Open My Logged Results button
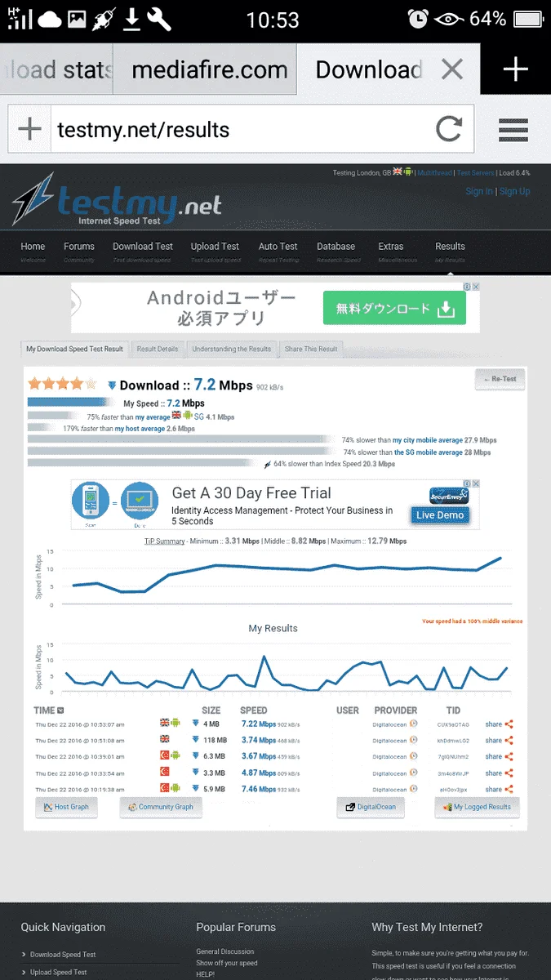Image resolution: width=551 pixels, height=980 pixels. pos(477,807)
